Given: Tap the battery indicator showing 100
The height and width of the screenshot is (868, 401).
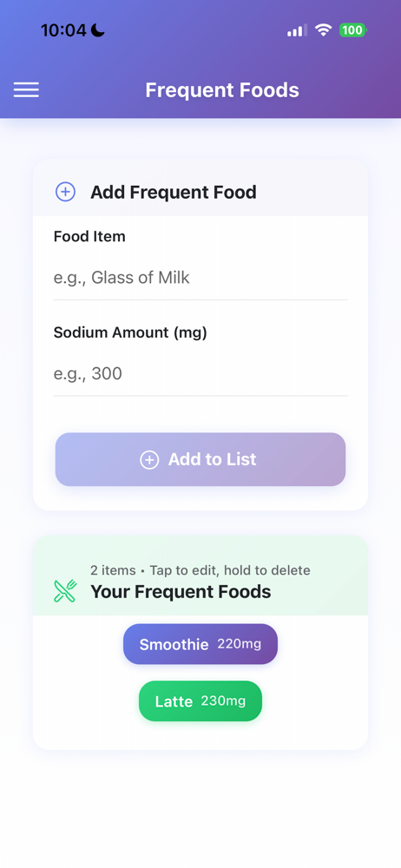Looking at the screenshot, I should [x=352, y=30].
